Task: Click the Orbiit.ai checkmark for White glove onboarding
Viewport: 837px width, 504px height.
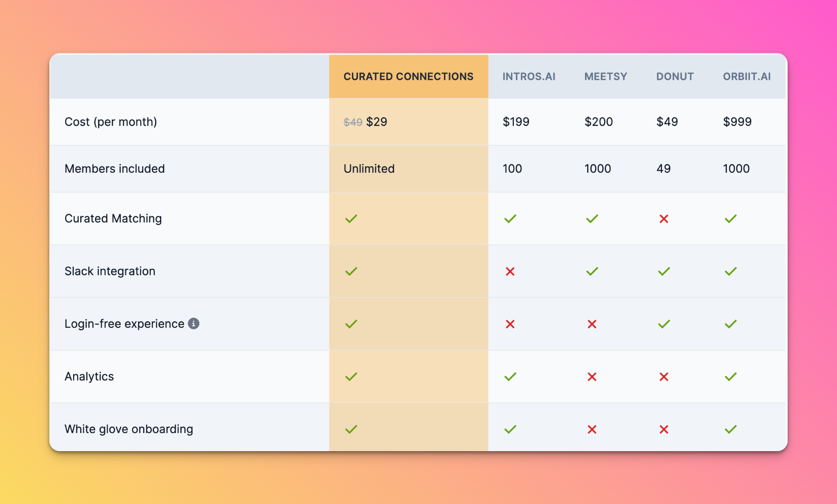Action: point(730,429)
